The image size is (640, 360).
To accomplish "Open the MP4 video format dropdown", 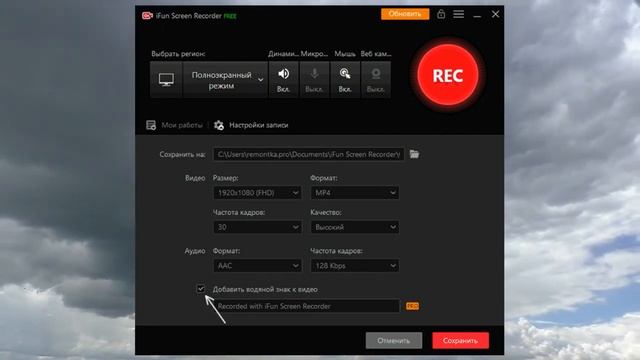I will 354,193.
